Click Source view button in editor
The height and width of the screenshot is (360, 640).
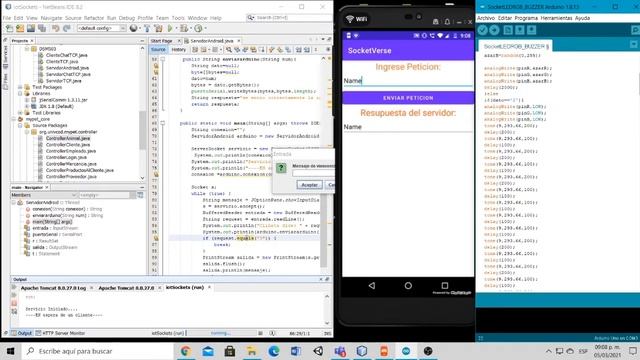point(158,49)
